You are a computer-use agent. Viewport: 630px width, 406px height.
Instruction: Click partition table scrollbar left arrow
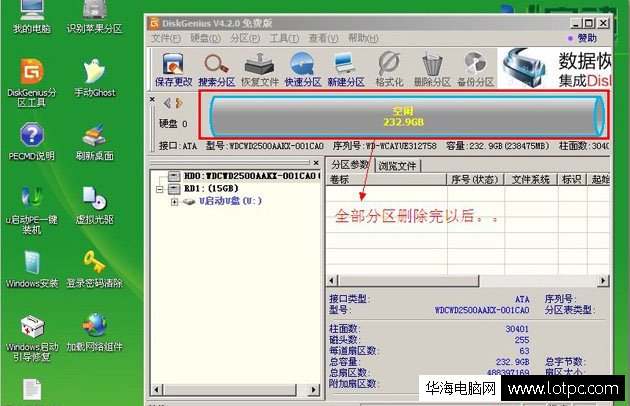(x=332, y=281)
